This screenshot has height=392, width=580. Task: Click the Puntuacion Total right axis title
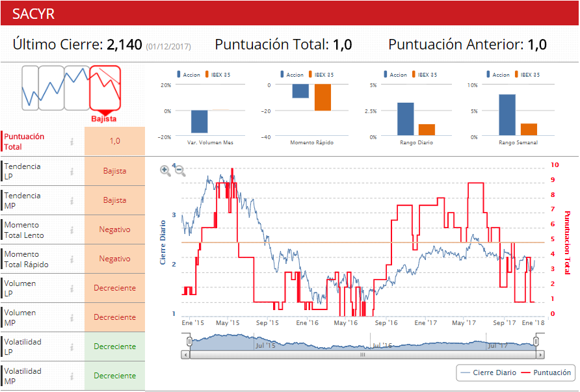pos(568,242)
